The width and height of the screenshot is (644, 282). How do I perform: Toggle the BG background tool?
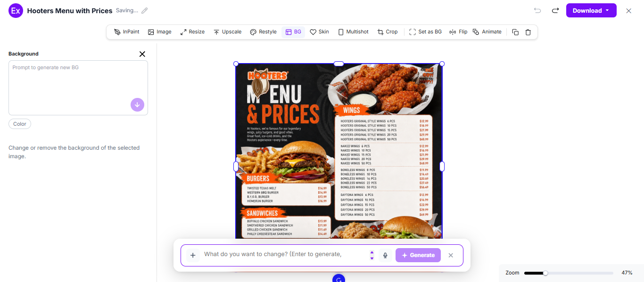(x=293, y=32)
